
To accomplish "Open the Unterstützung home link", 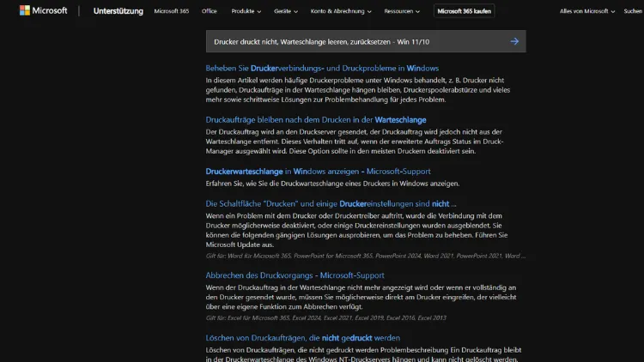I will point(118,11).
